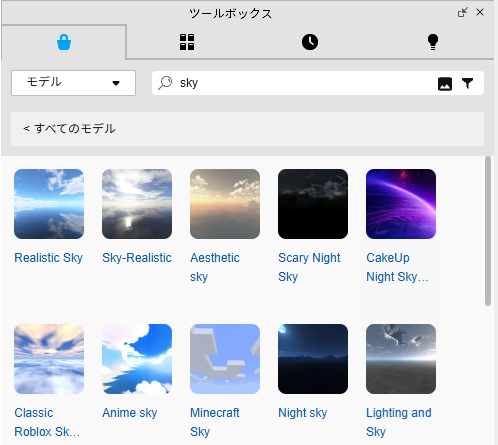This screenshot has height=445, width=498.
Task: Switch to the Inventory grid tab
Action: 187,42
